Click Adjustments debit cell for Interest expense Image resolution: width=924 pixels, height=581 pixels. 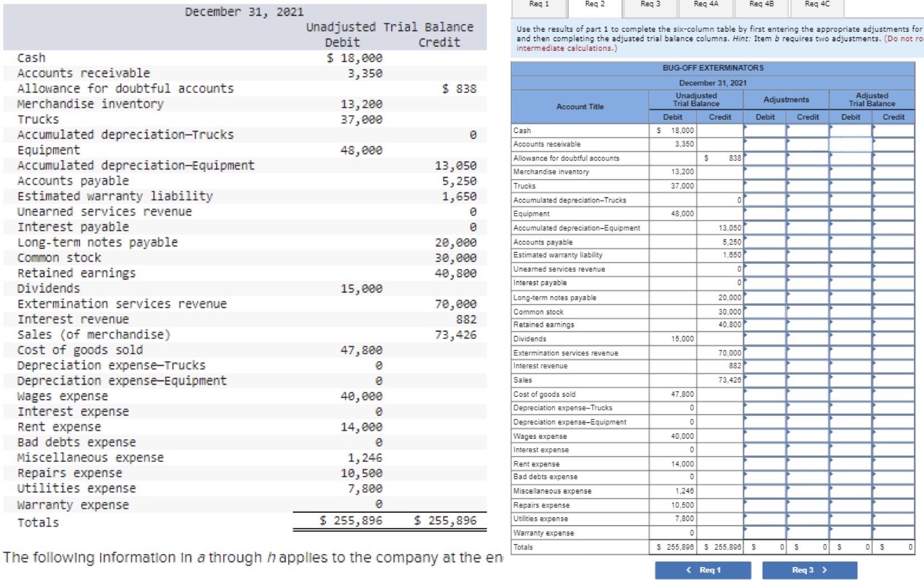point(765,450)
